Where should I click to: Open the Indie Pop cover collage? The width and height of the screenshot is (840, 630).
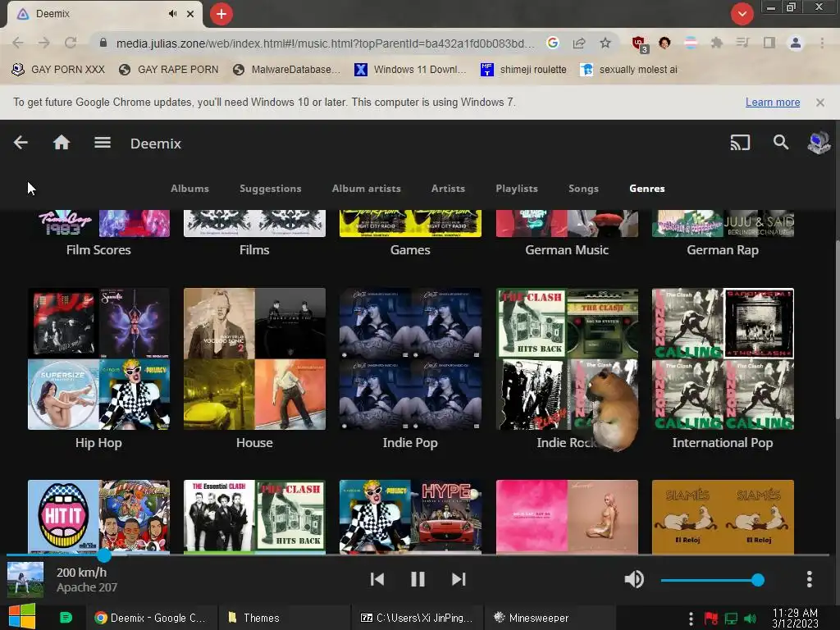(x=410, y=359)
